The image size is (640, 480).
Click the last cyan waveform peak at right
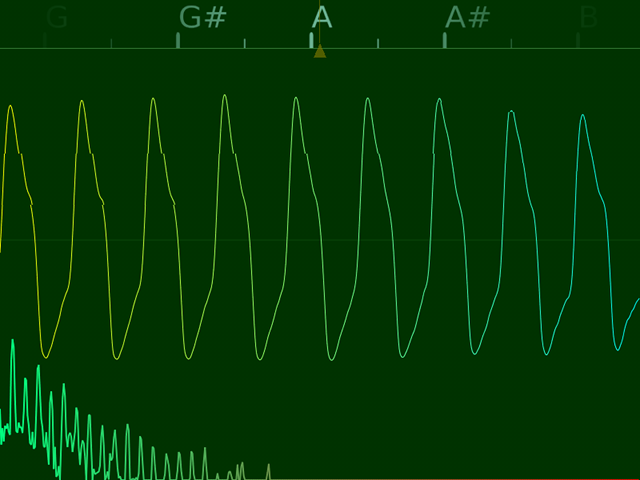pyautogui.click(x=583, y=116)
